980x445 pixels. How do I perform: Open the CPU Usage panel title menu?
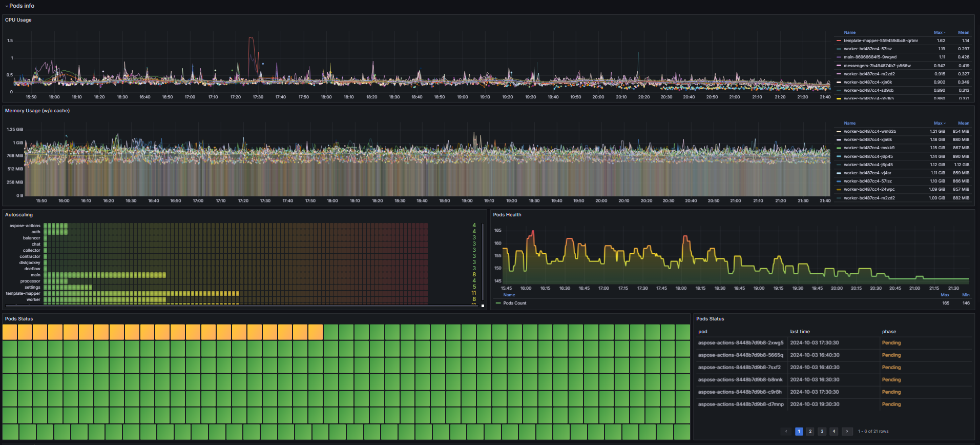pyautogui.click(x=18, y=20)
